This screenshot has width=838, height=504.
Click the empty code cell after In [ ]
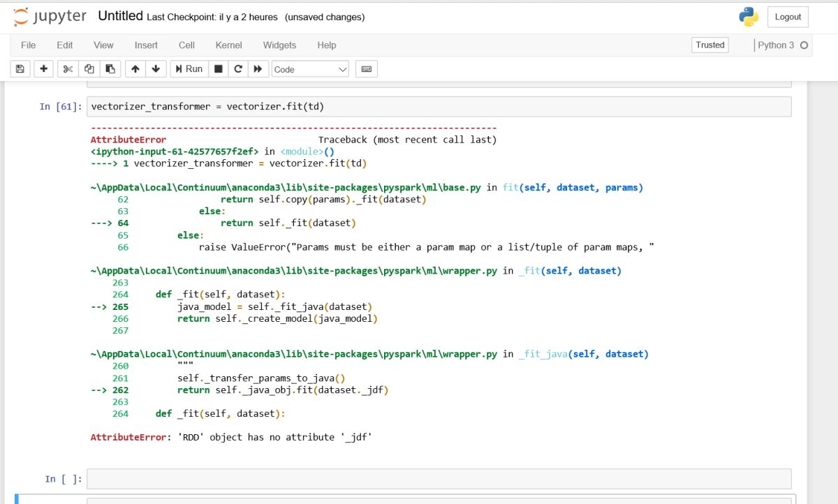click(x=439, y=479)
